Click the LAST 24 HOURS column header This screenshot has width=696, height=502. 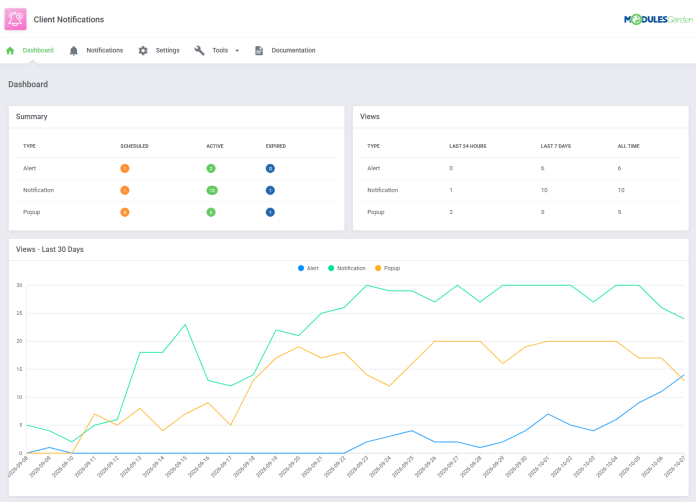[468, 146]
